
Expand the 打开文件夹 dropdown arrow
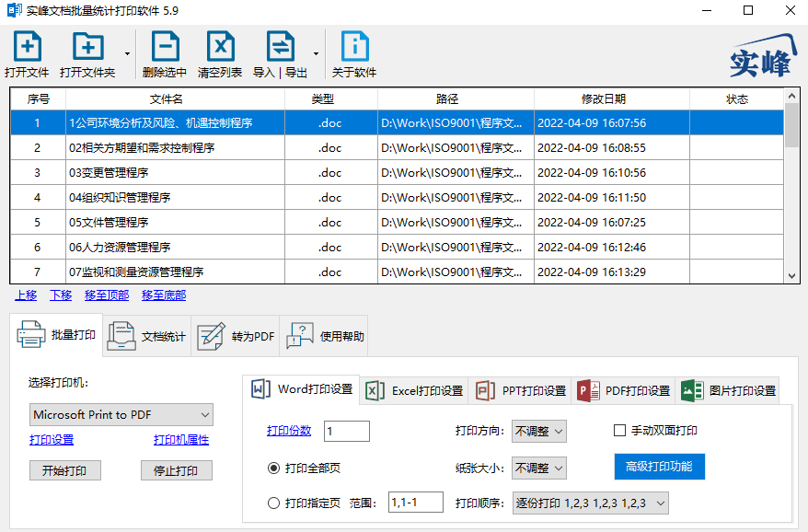tap(127, 54)
